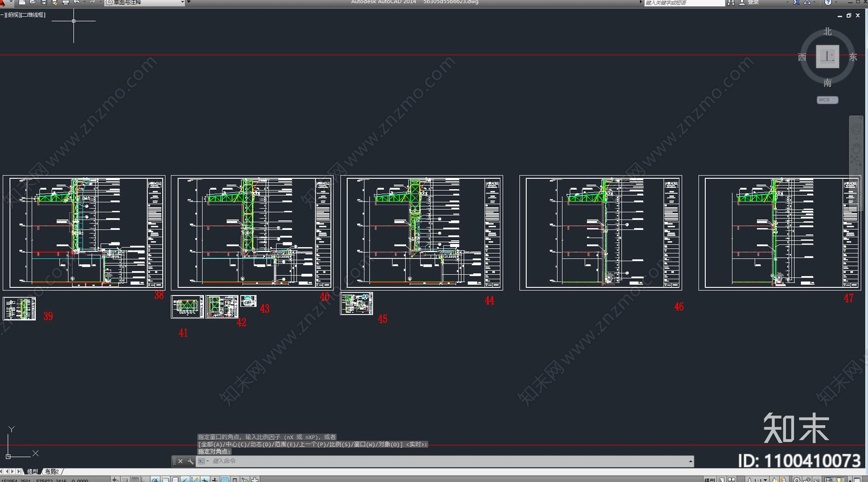The width and height of the screenshot is (868, 482).
Task: Expand command history with the up arrow
Action: coord(691,461)
